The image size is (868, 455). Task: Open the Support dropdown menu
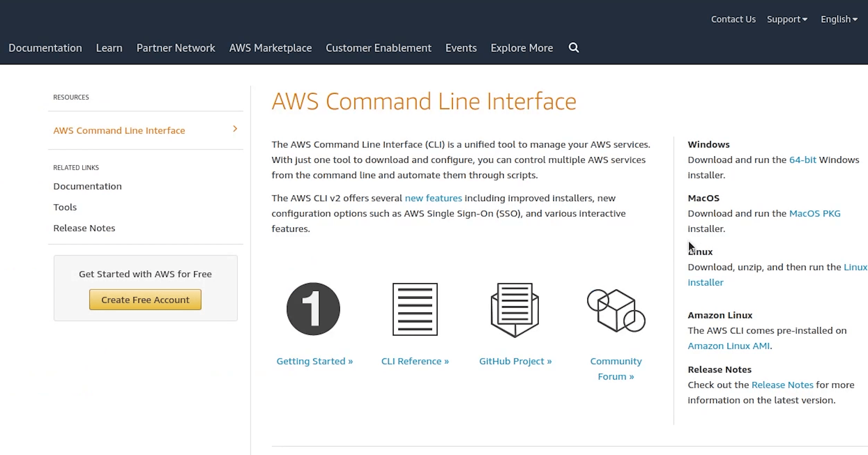pos(787,19)
